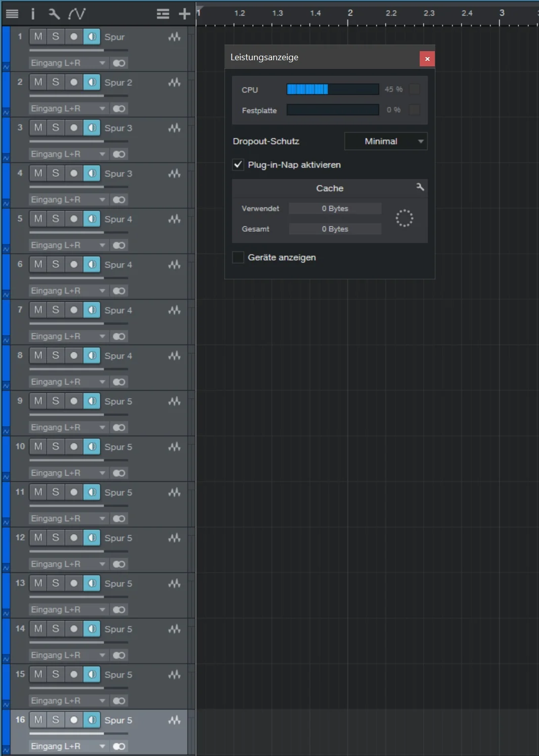Check the Geräte anzeigen box

pyautogui.click(x=238, y=257)
